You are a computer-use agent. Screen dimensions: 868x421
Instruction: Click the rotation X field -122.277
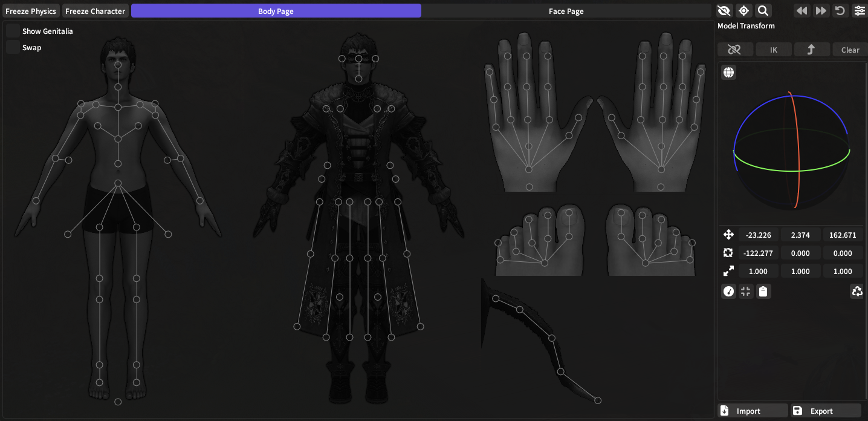(x=758, y=253)
